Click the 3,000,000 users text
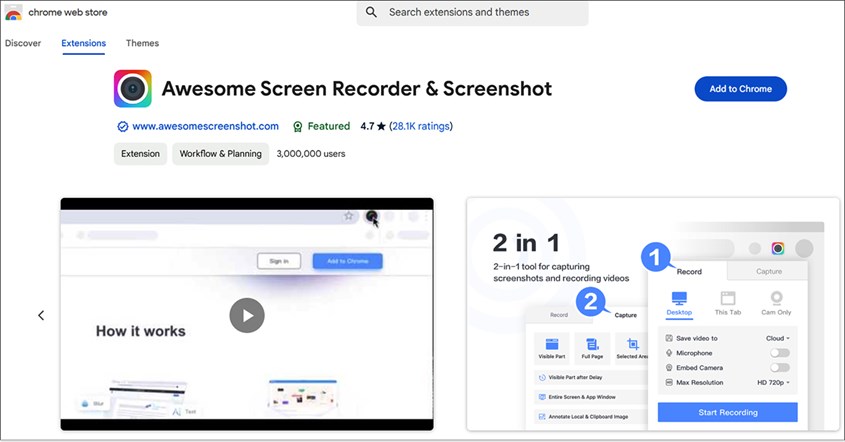Image resolution: width=845 pixels, height=442 pixels. [311, 154]
